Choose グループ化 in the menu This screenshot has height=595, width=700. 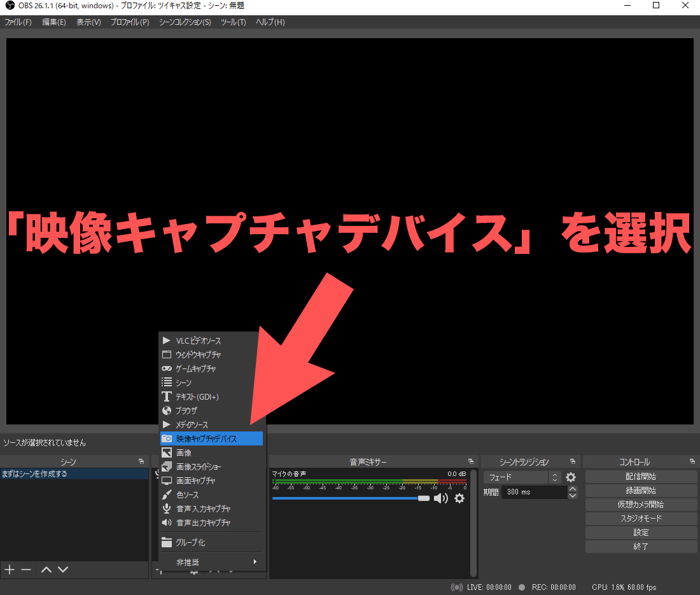tap(211, 542)
